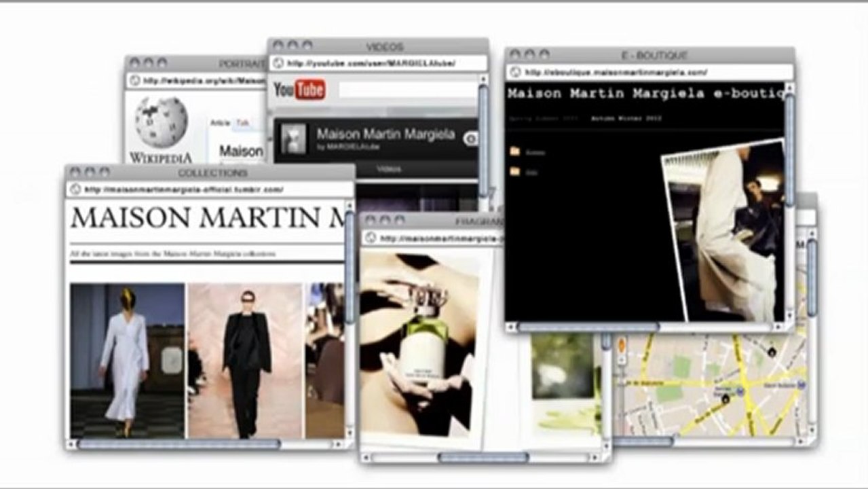Image resolution: width=868 pixels, height=489 pixels.
Task: Click the scroll-left arrow in the Collections window
Action: tap(71, 445)
